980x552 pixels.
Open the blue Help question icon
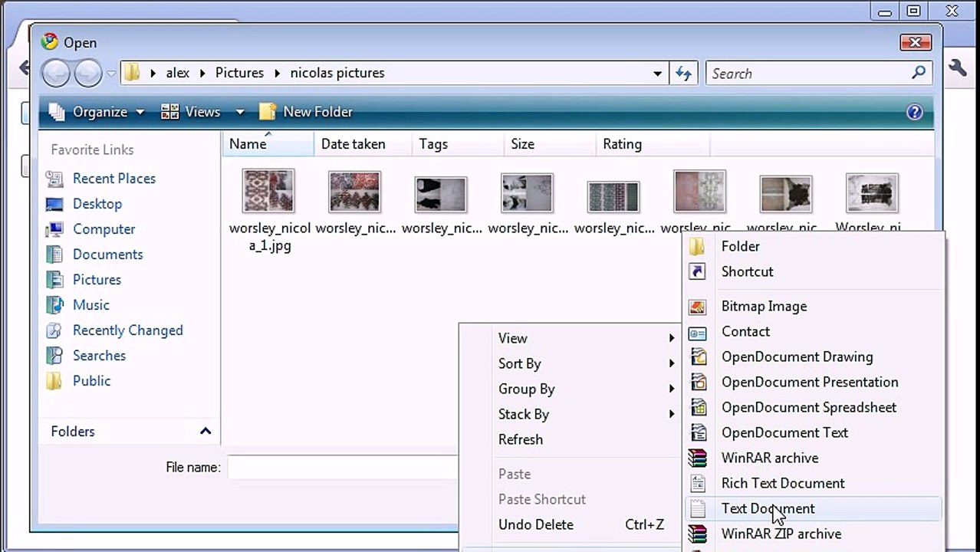point(914,112)
